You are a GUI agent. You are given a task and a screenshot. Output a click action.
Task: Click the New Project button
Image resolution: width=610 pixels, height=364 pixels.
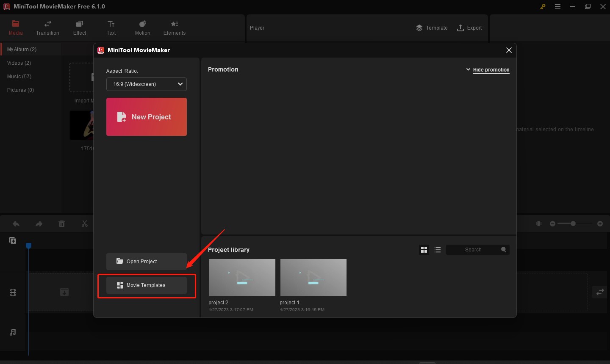pos(147,117)
